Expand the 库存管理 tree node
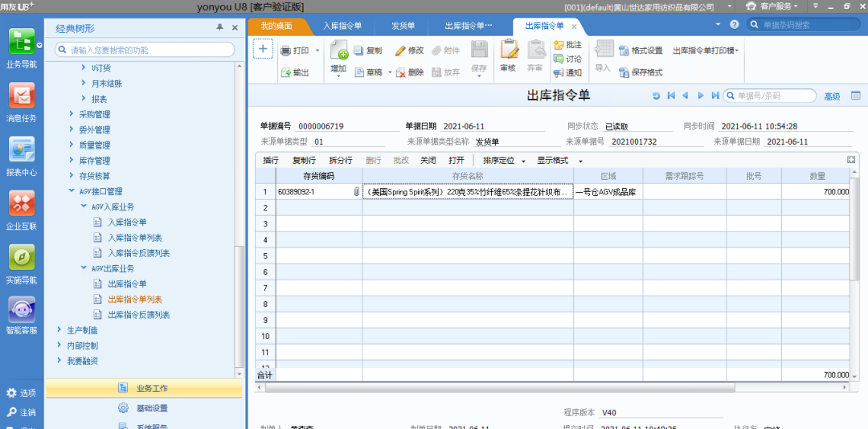This screenshot has width=868, height=429. [72, 161]
